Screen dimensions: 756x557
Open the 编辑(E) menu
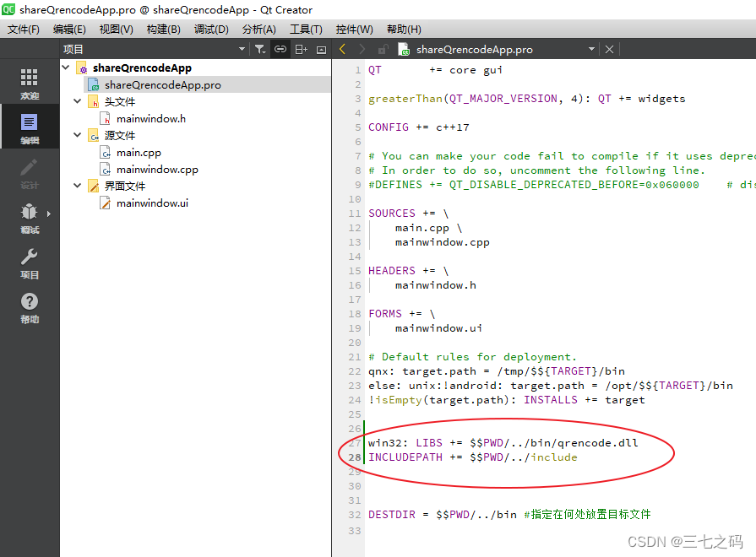click(x=69, y=30)
